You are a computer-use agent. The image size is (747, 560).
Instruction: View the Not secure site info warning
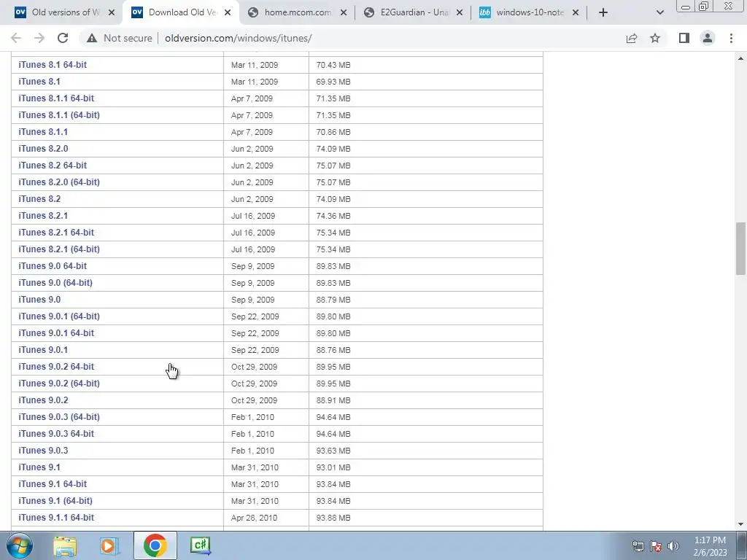pos(120,38)
